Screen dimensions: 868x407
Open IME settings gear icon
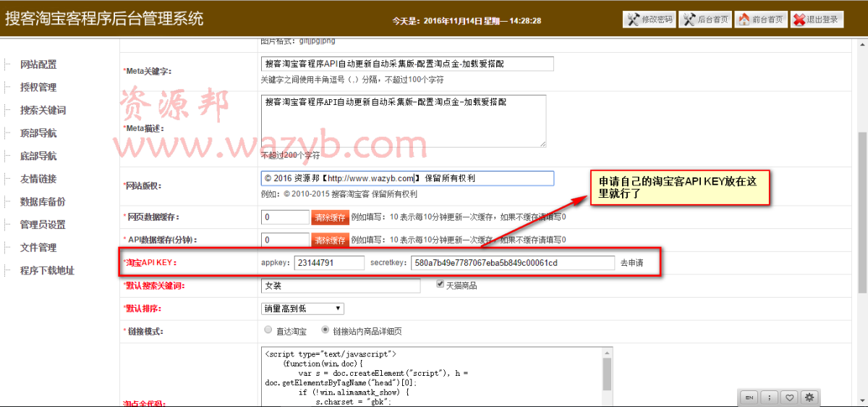[x=809, y=397]
